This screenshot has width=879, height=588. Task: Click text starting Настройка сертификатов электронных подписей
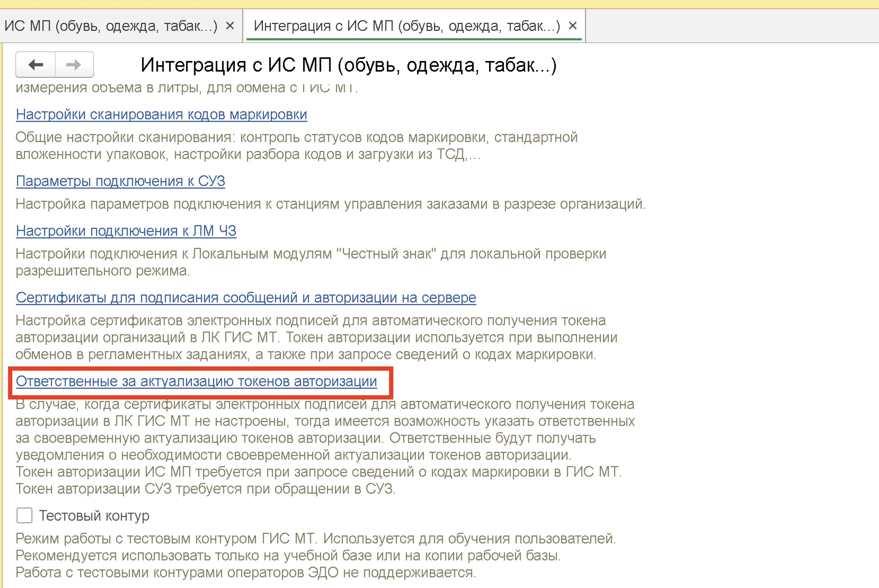coord(317,337)
